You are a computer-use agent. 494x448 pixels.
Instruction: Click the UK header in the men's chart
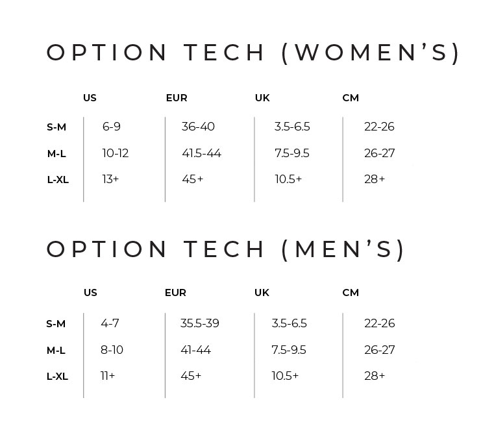click(x=262, y=293)
